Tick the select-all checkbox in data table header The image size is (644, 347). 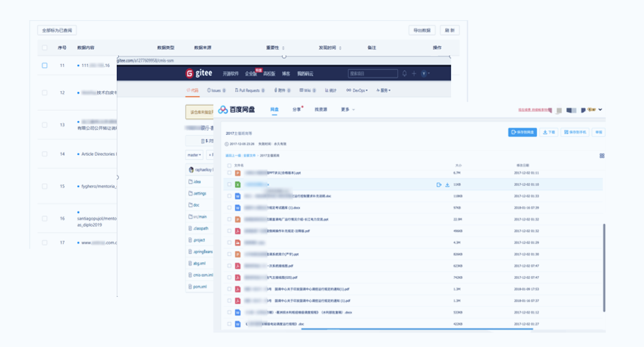(44, 48)
